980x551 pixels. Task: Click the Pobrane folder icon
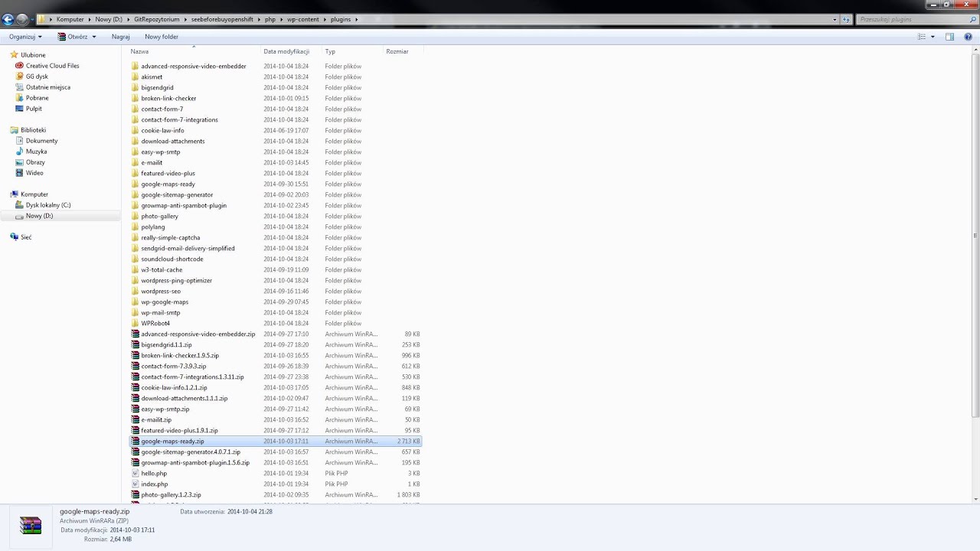20,98
